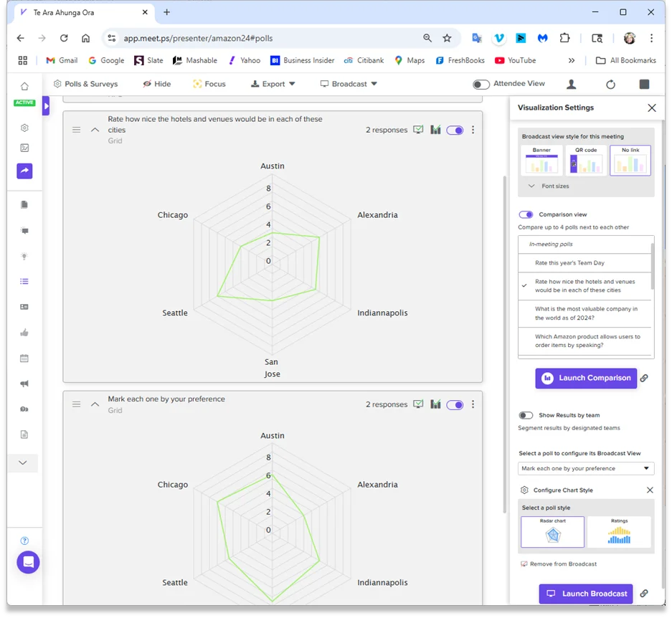Close the Visualization Settings panel

click(652, 108)
